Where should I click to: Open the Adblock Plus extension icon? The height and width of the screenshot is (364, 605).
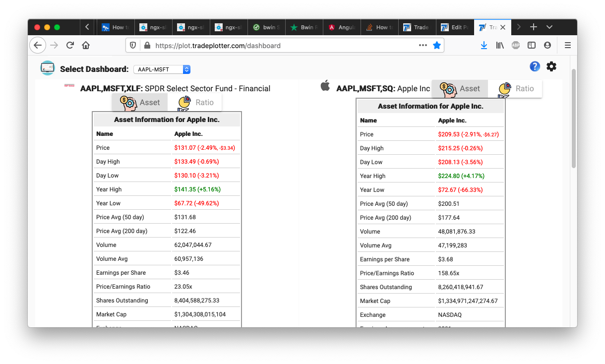click(515, 45)
